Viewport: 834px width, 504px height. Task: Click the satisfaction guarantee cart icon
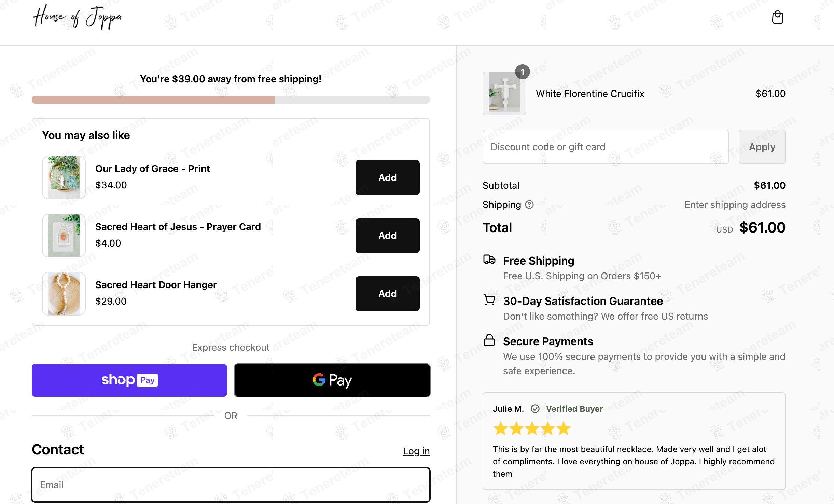point(489,300)
